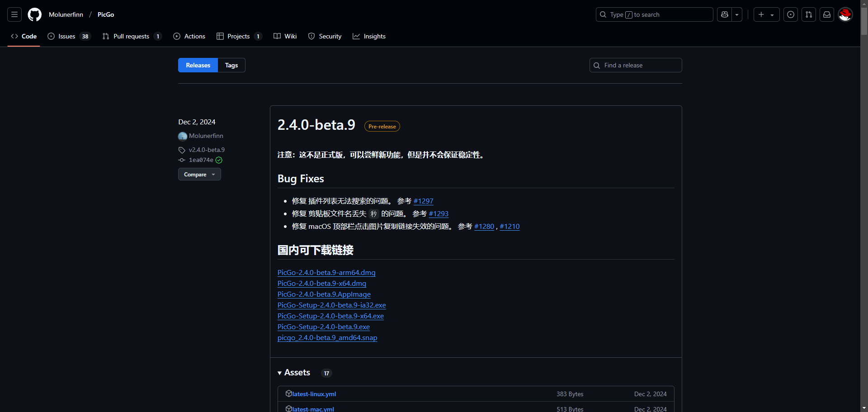Click the latest-linux.yml package icon
Image resolution: width=868 pixels, height=412 pixels.
[288, 393]
